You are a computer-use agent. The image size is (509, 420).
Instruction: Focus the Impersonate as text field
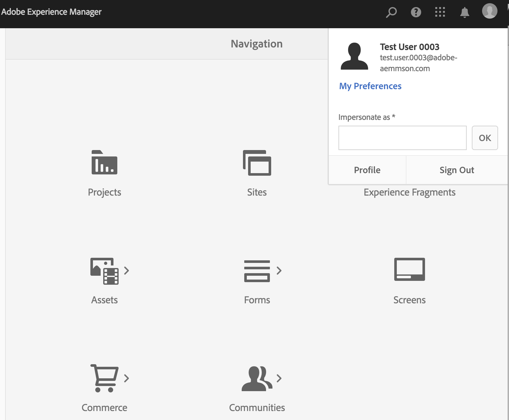click(x=403, y=138)
